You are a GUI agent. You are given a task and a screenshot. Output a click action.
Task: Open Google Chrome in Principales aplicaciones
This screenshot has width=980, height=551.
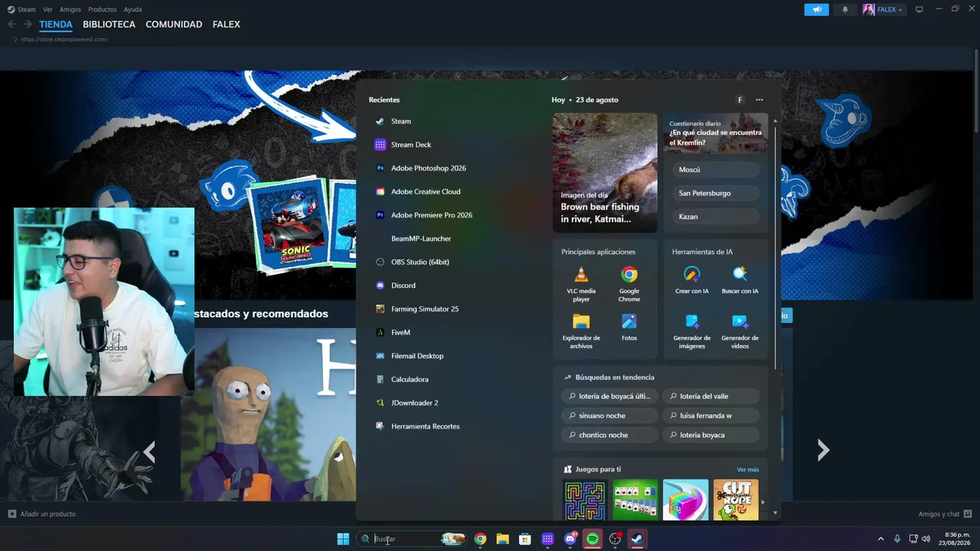pyautogui.click(x=629, y=283)
